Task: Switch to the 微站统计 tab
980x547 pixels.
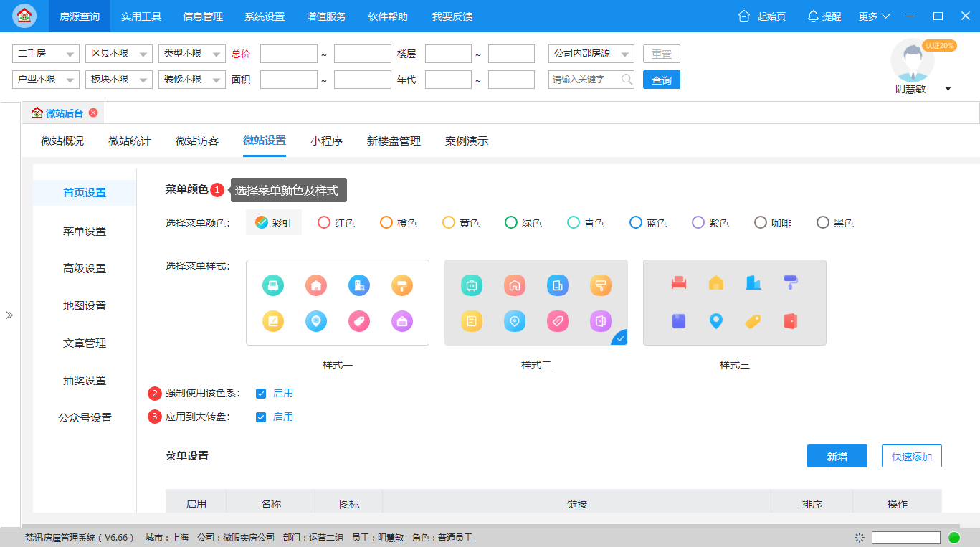Action: [x=130, y=141]
